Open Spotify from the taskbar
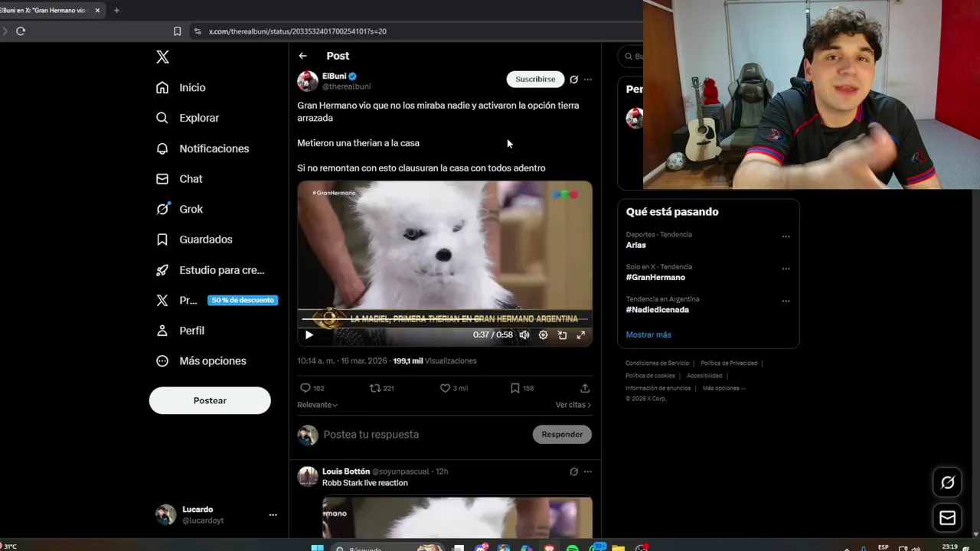This screenshot has height=551, width=980. coord(572,547)
